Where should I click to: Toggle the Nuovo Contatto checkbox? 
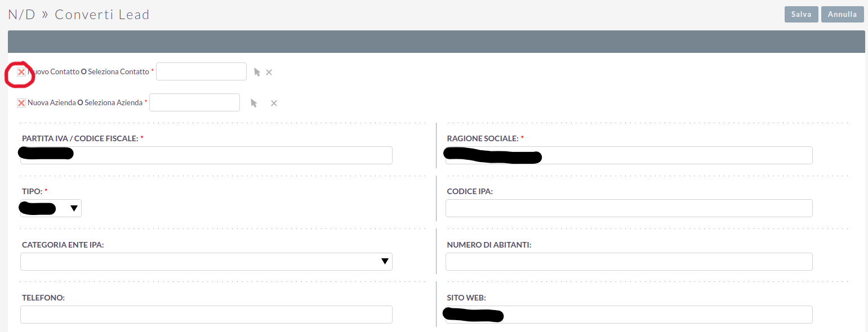[x=21, y=72]
